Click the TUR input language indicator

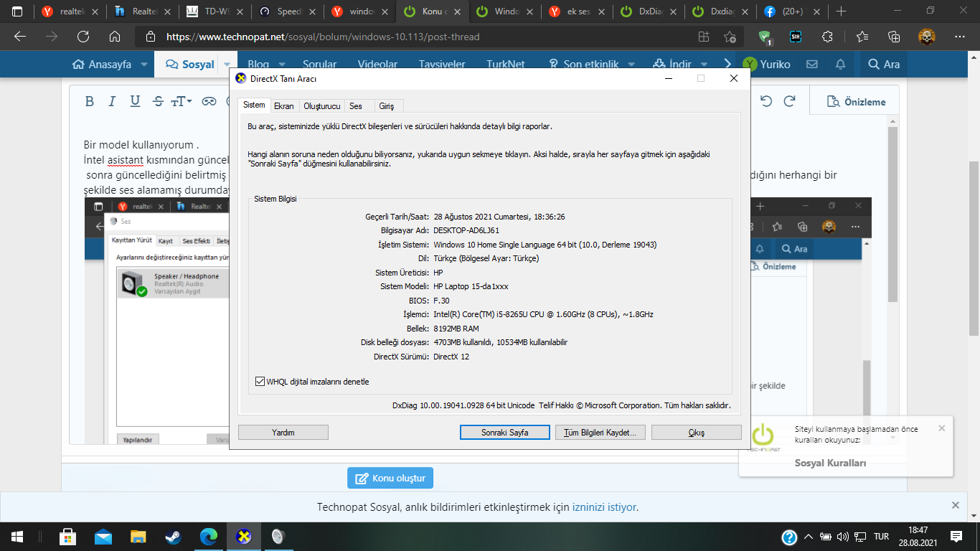pos(881,537)
